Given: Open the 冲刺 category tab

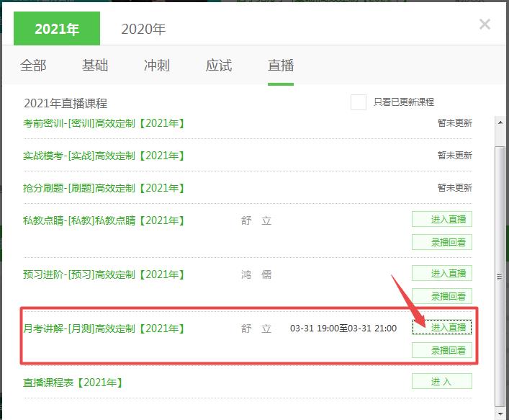Looking at the screenshot, I should pyautogui.click(x=157, y=66).
